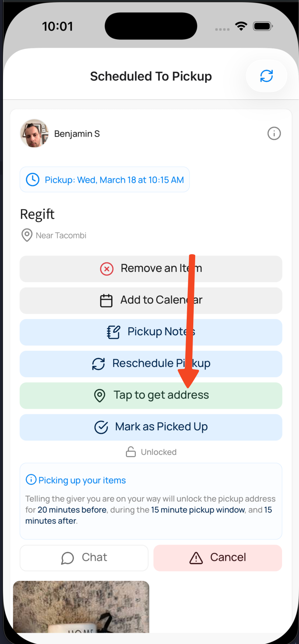Choose Reschedule Pickup
This screenshot has width=299, height=644.
[151, 364]
